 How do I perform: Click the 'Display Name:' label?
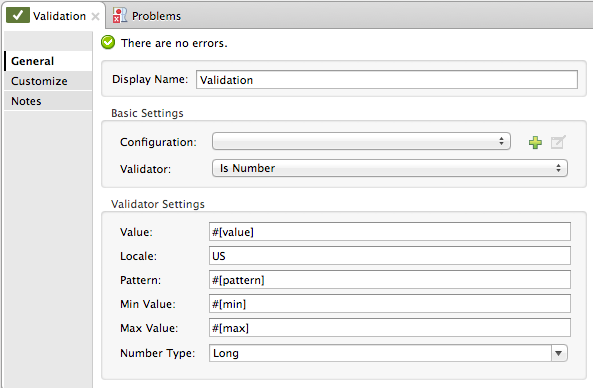coord(150,79)
